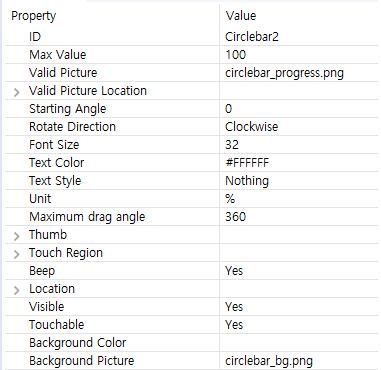Toggle the Beep Yes value

[x=299, y=271]
